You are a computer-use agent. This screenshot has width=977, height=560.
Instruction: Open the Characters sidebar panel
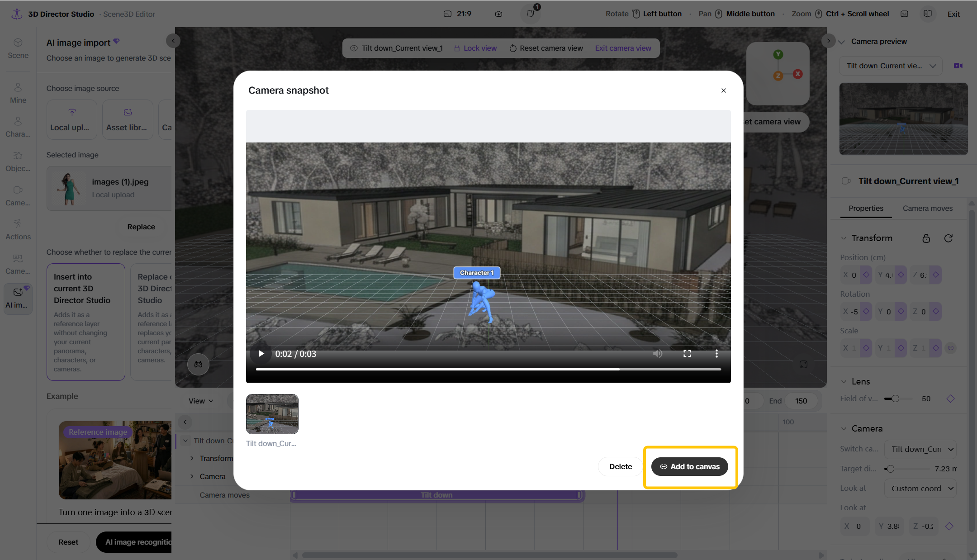click(x=18, y=127)
